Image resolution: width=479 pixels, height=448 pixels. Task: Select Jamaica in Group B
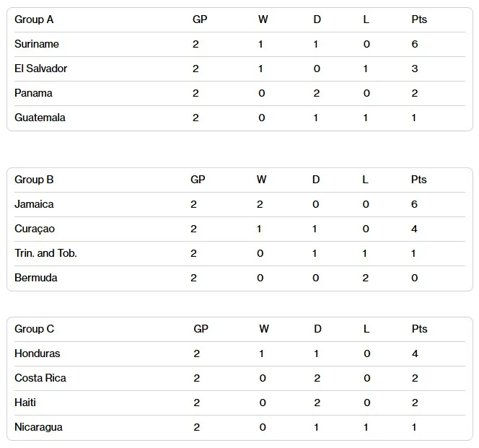coord(34,204)
